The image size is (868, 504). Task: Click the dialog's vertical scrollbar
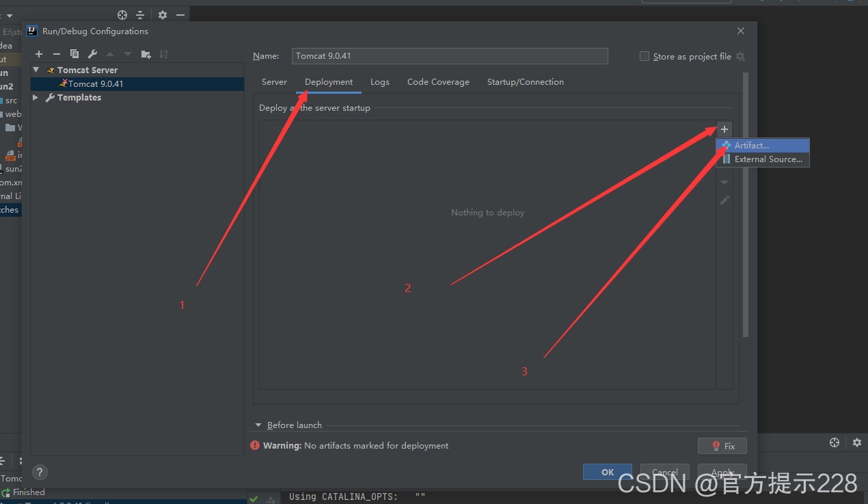point(746,205)
